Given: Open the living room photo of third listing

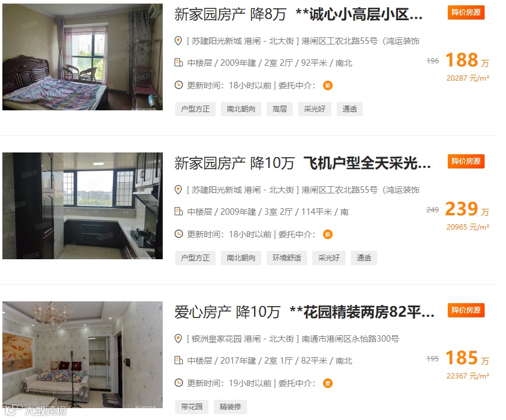Looking at the screenshot, I should click(83, 355).
